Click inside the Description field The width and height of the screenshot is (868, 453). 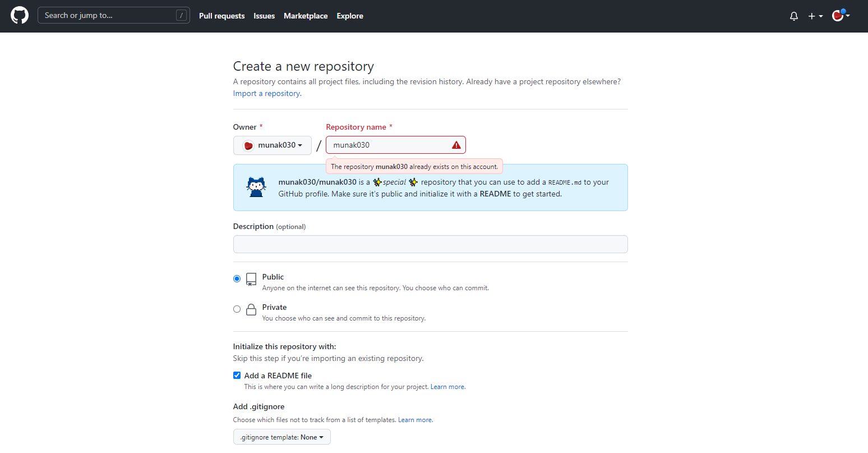point(430,244)
